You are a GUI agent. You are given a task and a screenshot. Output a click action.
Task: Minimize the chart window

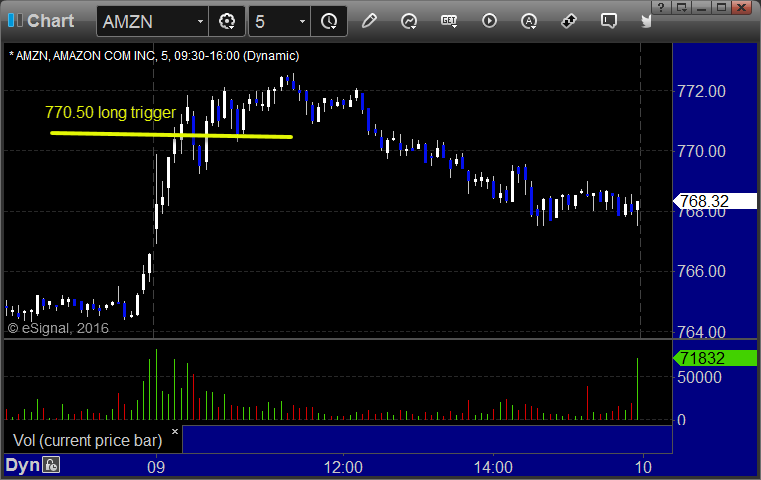tap(702, 7)
